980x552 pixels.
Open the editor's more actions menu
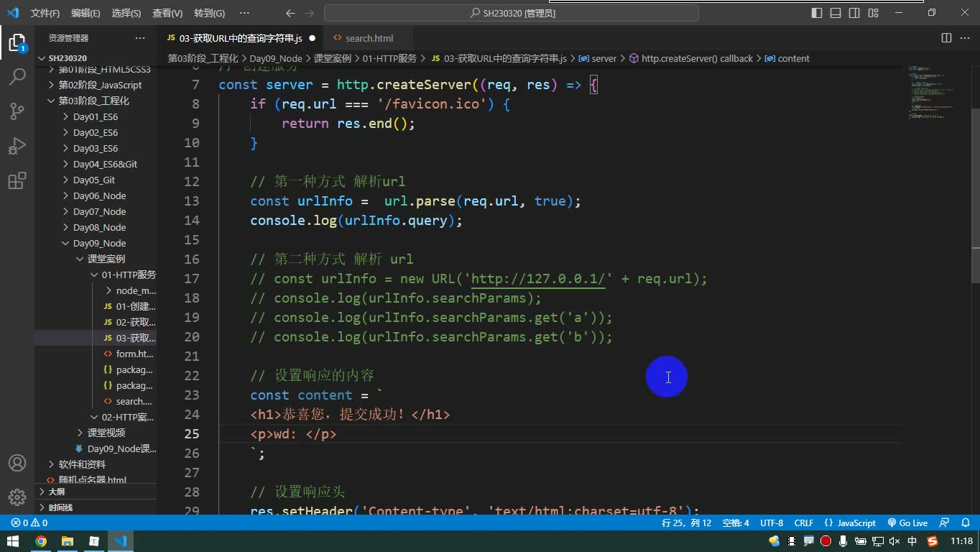pyautogui.click(x=965, y=38)
